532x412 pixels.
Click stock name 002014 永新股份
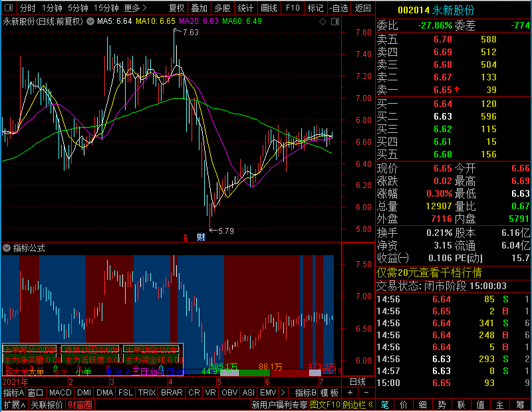(x=436, y=10)
